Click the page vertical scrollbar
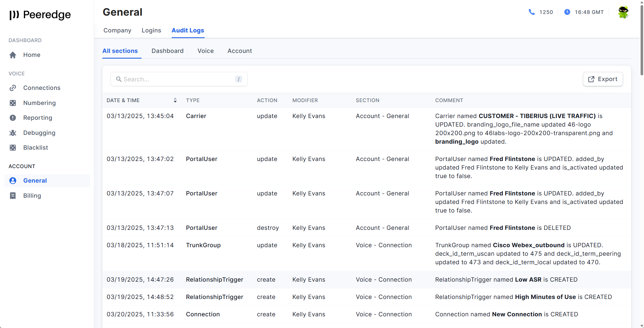644x328 pixels. coord(641,40)
